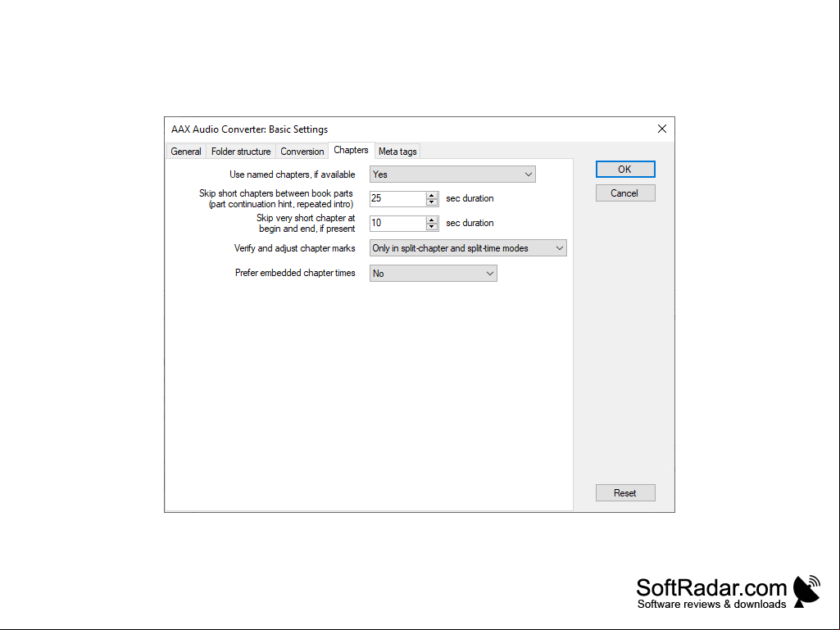Click the "Skip short chapters between book parts" label
Image resolution: width=840 pixels, height=630 pixels.
coord(276,193)
